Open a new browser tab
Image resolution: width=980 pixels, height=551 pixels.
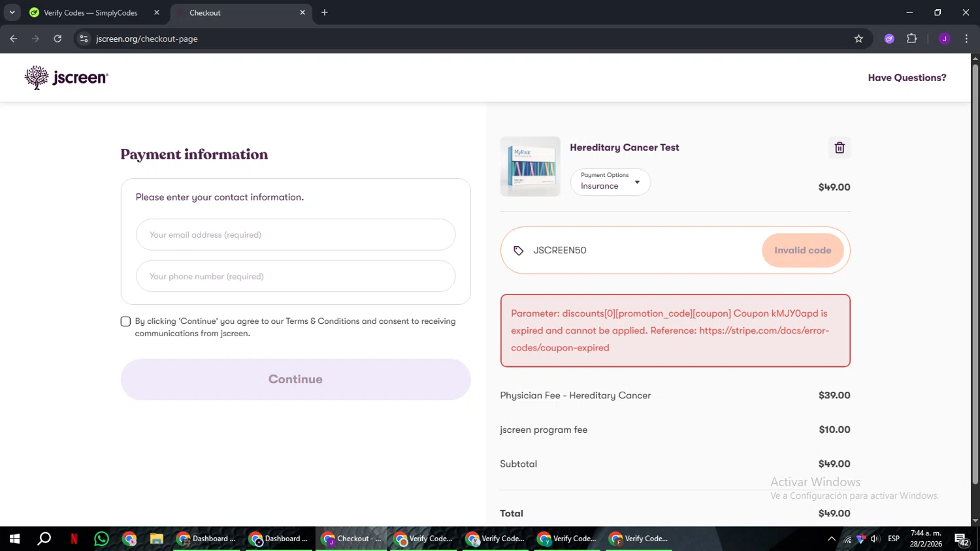pyautogui.click(x=325, y=12)
